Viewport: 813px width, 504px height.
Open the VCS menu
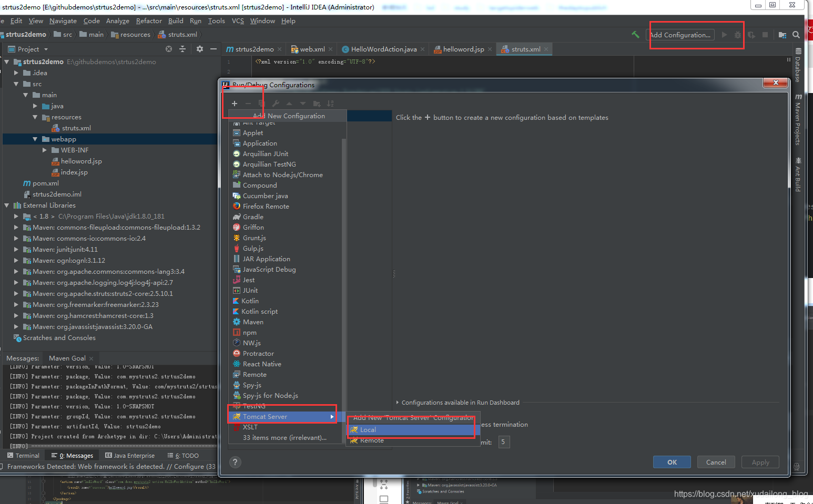[238, 21]
